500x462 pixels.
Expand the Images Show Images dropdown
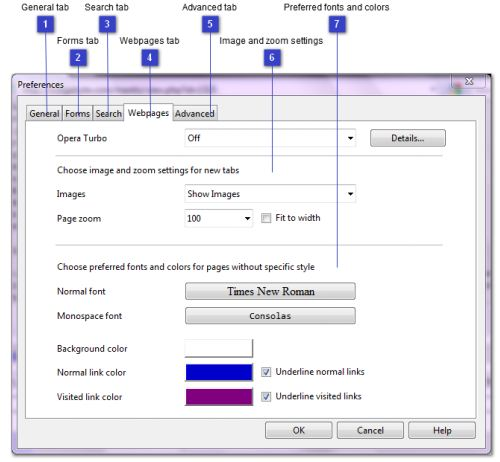[270, 194]
